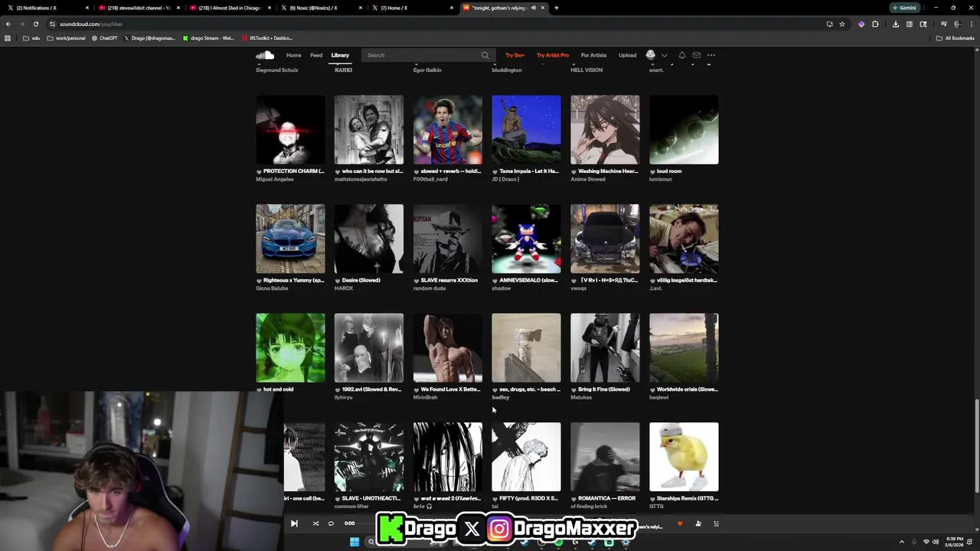Image resolution: width=980 pixels, height=551 pixels.
Task: Open the Worldwide crisis track title
Action: pyautogui.click(x=688, y=390)
